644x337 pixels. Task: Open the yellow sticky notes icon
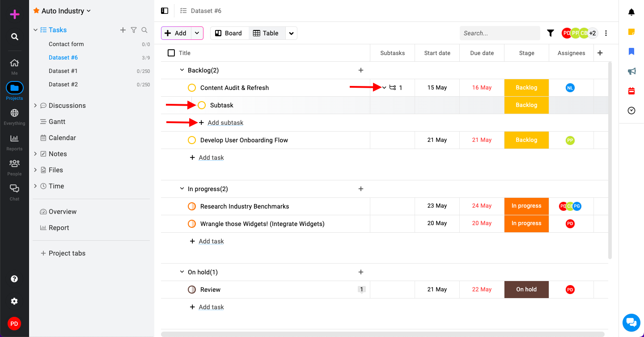pos(631,32)
